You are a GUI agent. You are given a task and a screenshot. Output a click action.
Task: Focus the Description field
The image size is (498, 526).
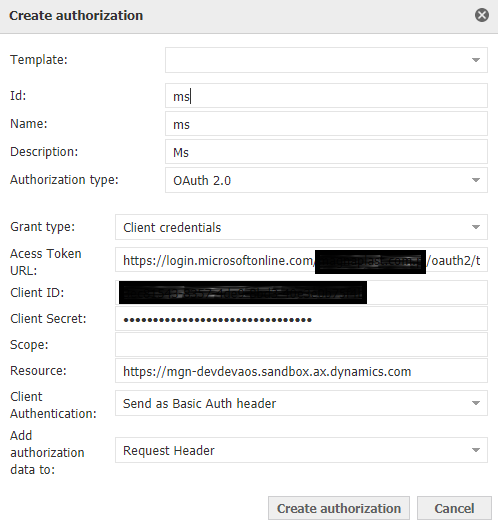click(326, 152)
